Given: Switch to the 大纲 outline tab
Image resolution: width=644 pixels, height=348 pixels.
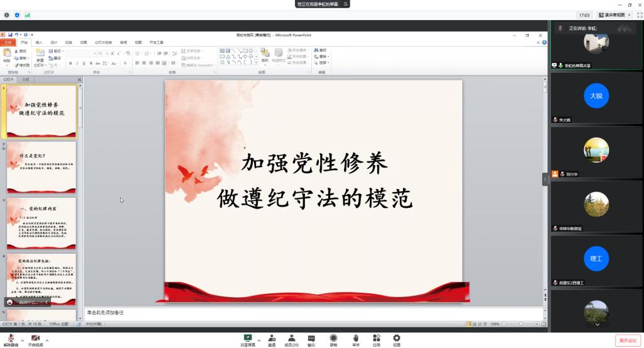Looking at the screenshot, I should point(25,80).
